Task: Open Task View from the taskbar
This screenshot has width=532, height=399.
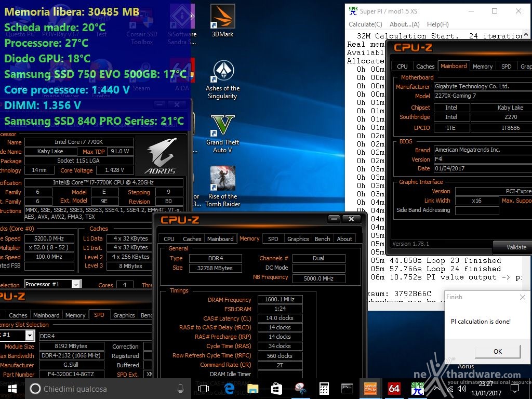Action: 204,389
